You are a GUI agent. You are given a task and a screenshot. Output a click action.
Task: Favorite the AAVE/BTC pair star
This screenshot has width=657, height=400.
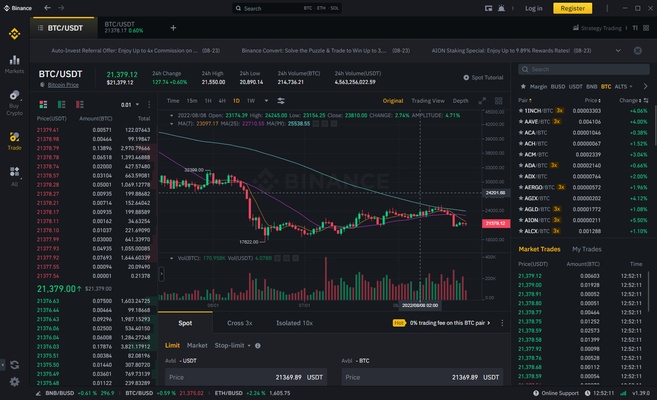point(521,121)
